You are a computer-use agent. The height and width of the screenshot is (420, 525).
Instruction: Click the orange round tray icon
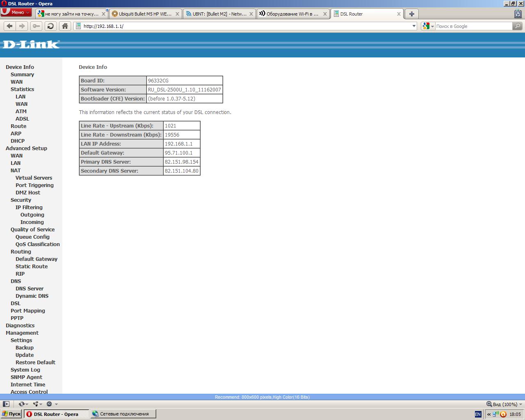click(503, 414)
